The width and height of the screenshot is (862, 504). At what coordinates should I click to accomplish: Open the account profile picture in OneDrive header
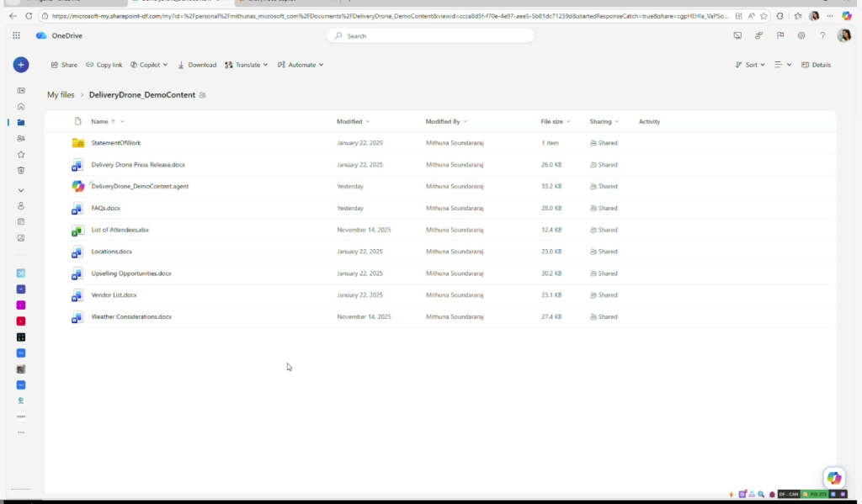point(843,35)
